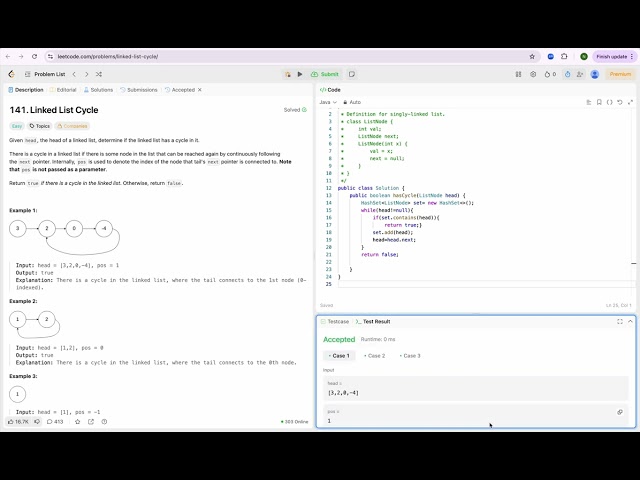This screenshot has width=640, height=480.
Task: Click the LeetCode logo icon
Action: click(x=11, y=74)
